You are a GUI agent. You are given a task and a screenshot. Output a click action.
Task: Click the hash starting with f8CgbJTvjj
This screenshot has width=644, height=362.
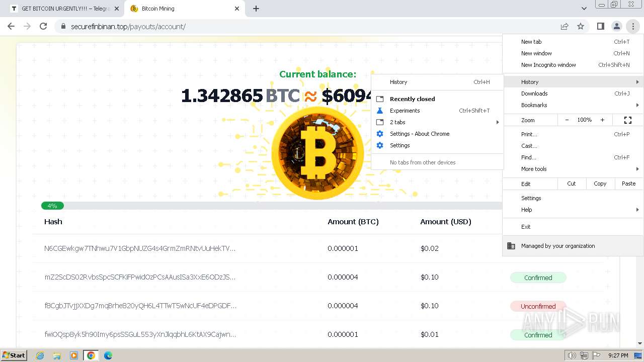tap(140, 306)
